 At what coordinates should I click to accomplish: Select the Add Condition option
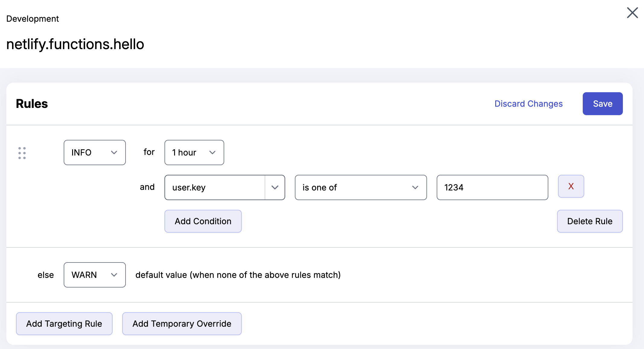[x=202, y=221]
